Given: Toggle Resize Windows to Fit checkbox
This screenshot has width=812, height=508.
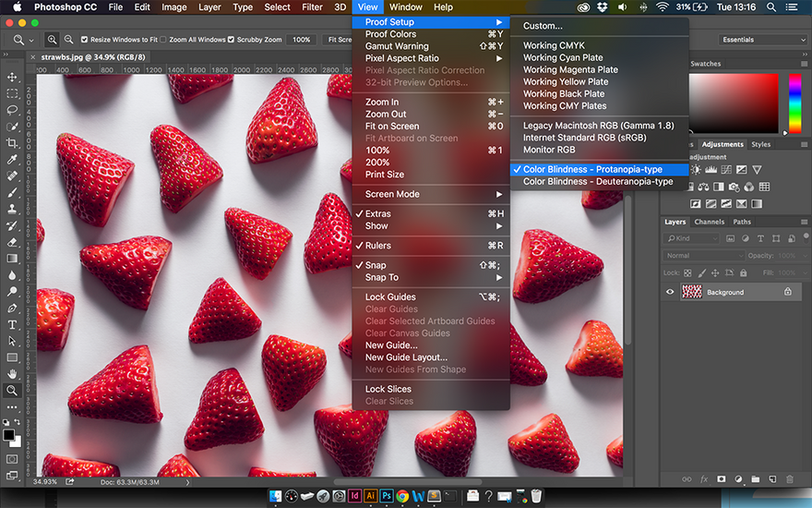Looking at the screenshot, I should click(84, 40).
